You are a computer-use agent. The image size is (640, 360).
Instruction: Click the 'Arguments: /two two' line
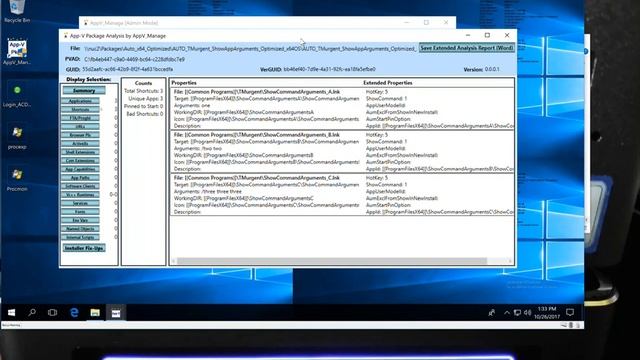tap(198, 149)
